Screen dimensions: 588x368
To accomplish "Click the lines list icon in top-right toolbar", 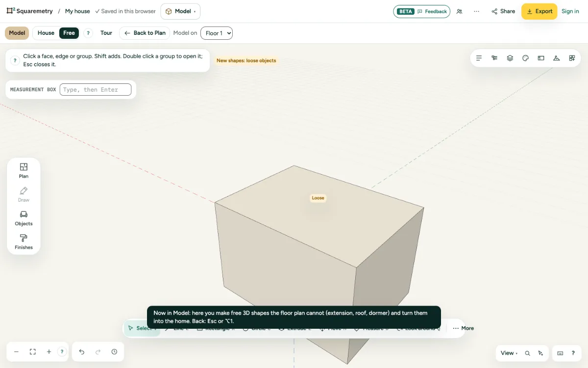I will coord(479,58).
